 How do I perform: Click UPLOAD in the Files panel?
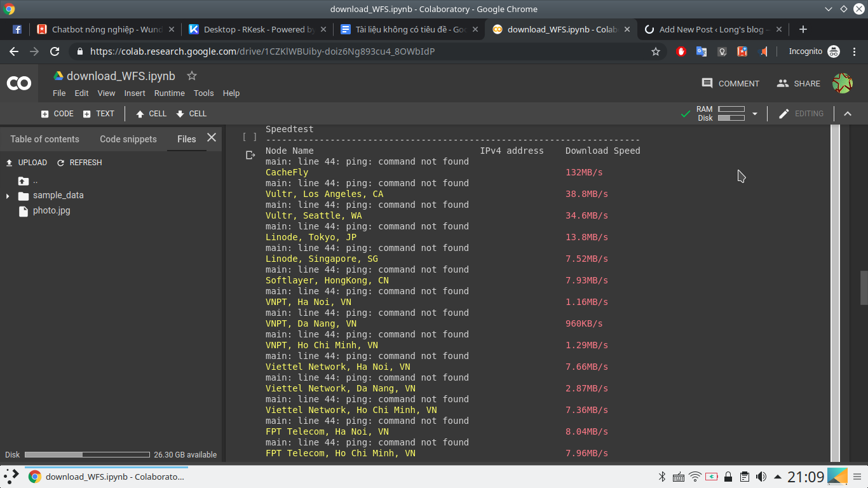[26, 163]
